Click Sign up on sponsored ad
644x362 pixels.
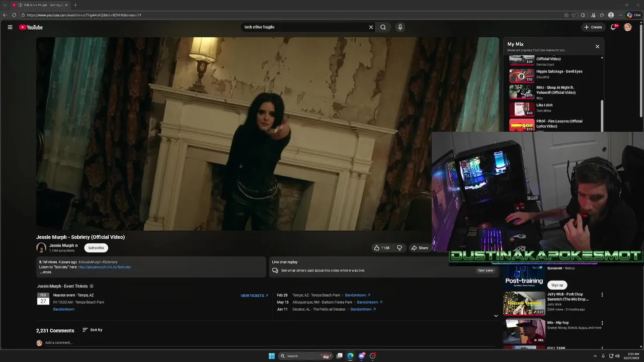tap(557, 285)
